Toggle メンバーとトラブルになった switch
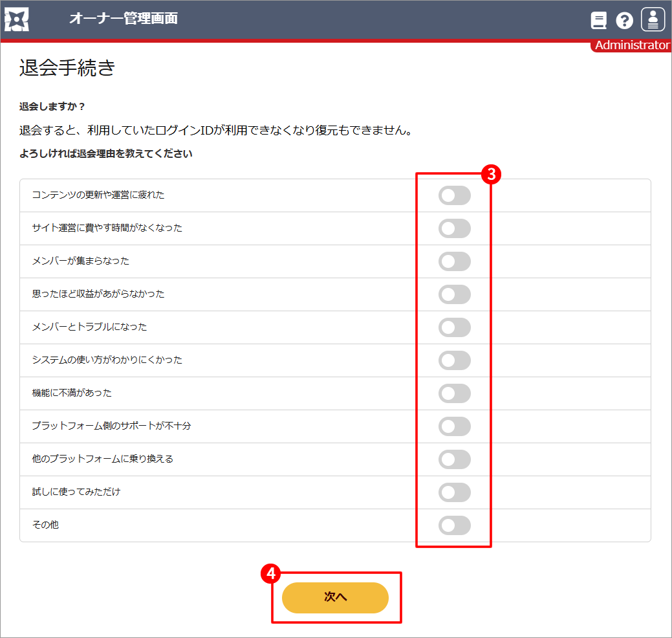 454,327
